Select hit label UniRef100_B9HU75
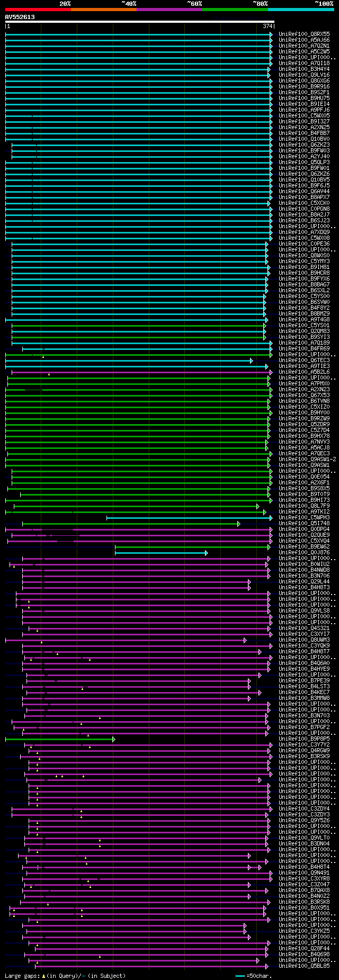Viewport: 339px width, 980px height. pyautogui.click(x=304, y=98)
